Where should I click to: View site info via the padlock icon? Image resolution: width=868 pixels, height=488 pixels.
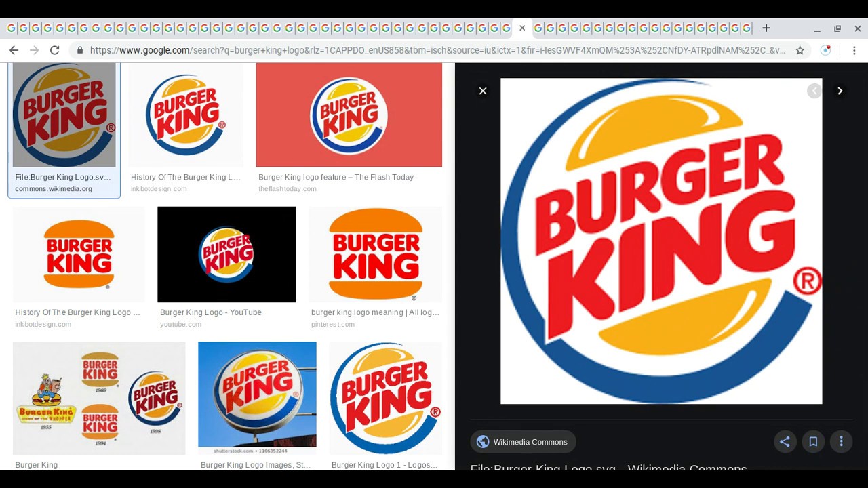[x=81, y=50]
